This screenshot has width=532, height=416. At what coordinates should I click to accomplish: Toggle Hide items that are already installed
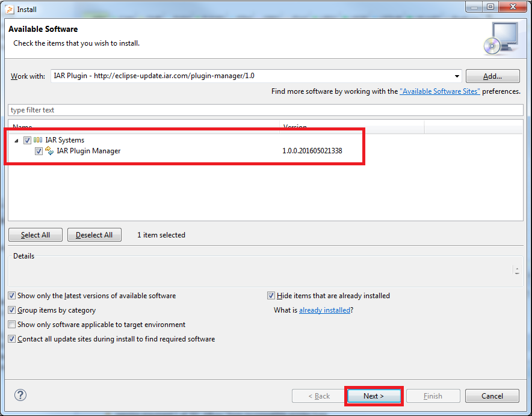(x=271, y=296)
